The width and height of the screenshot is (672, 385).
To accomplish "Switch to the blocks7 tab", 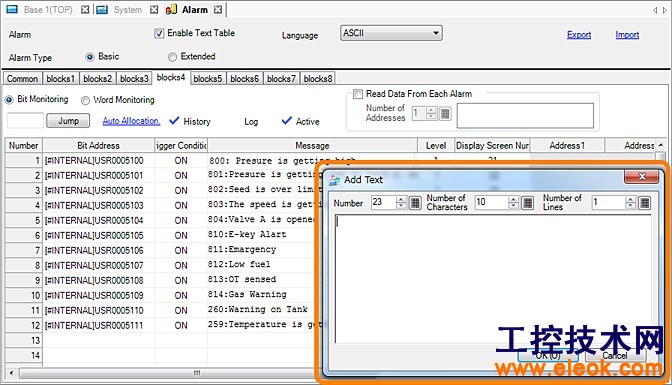I will click(281, 79).
